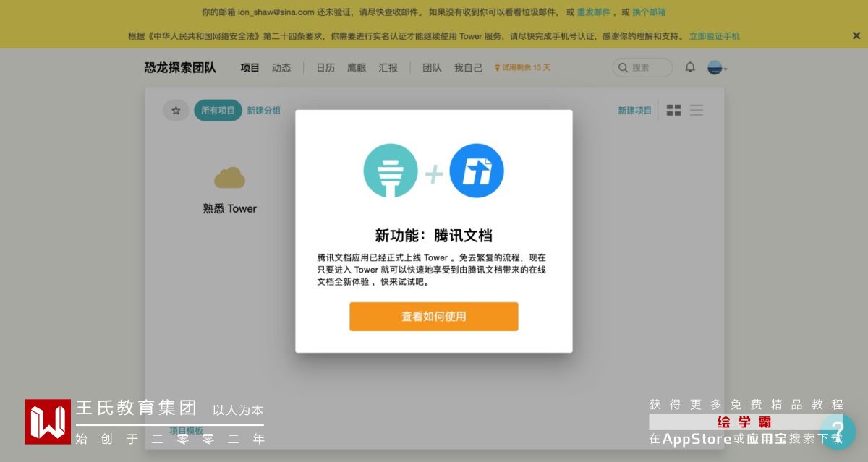Switch to the 鹰眼 tab

357,67
